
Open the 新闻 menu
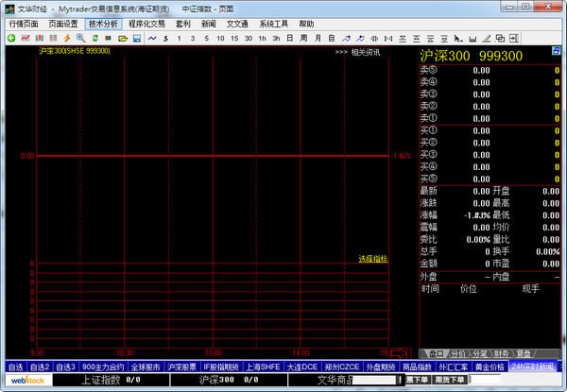pos(209,24)
